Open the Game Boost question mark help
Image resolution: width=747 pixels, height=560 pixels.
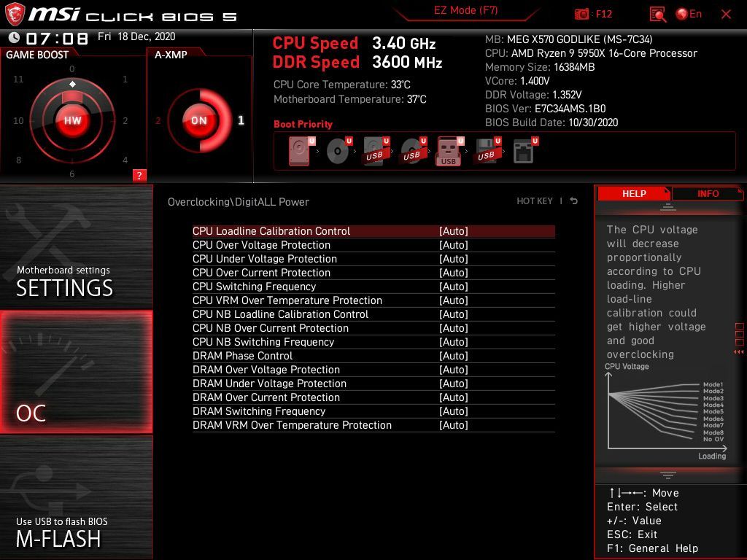(x=139, y=175)
